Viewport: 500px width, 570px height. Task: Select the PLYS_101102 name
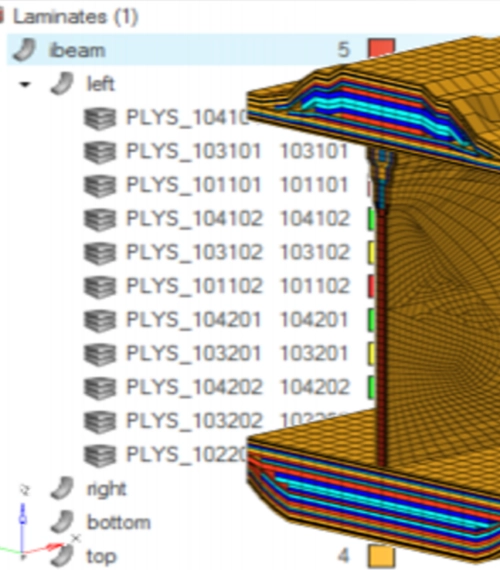tap(194, 286)
